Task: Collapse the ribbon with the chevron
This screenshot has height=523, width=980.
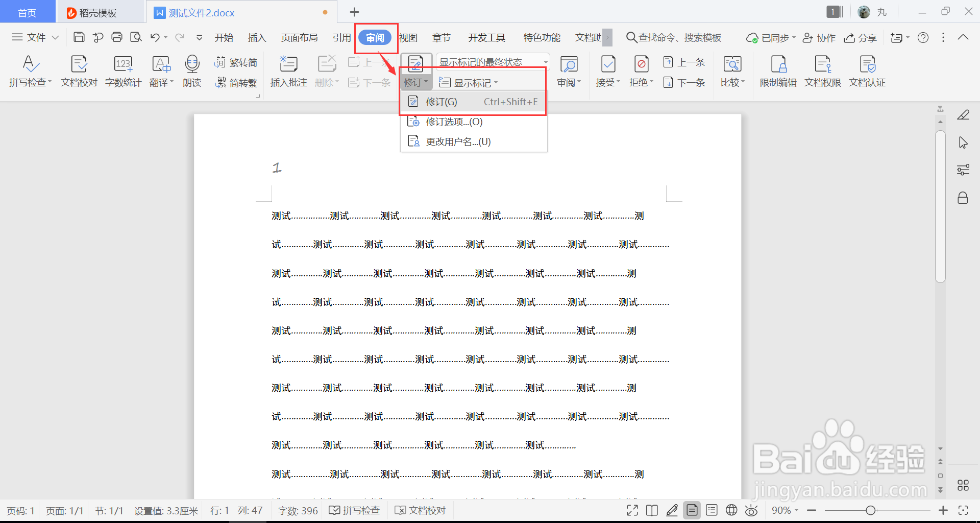Action: pyautogui.click(x=963, y=37)
